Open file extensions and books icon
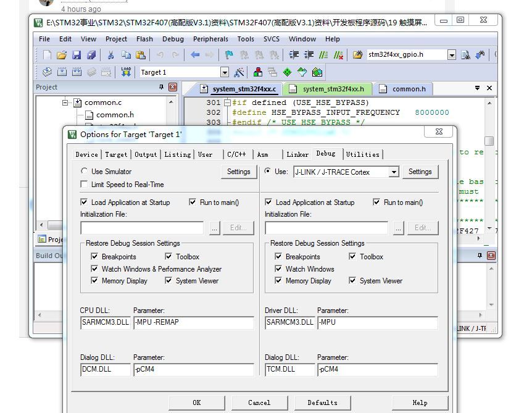This screenshot has height=413, width=532. tap(258, 72)
